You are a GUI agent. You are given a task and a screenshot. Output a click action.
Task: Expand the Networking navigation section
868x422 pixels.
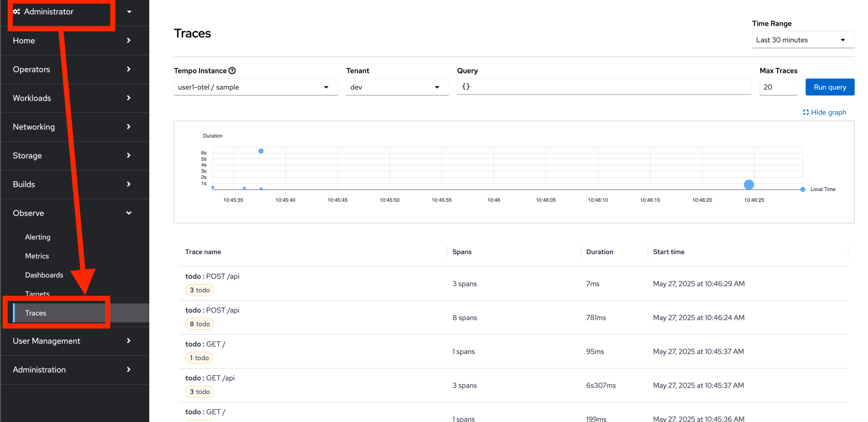[x=74, y=127]
